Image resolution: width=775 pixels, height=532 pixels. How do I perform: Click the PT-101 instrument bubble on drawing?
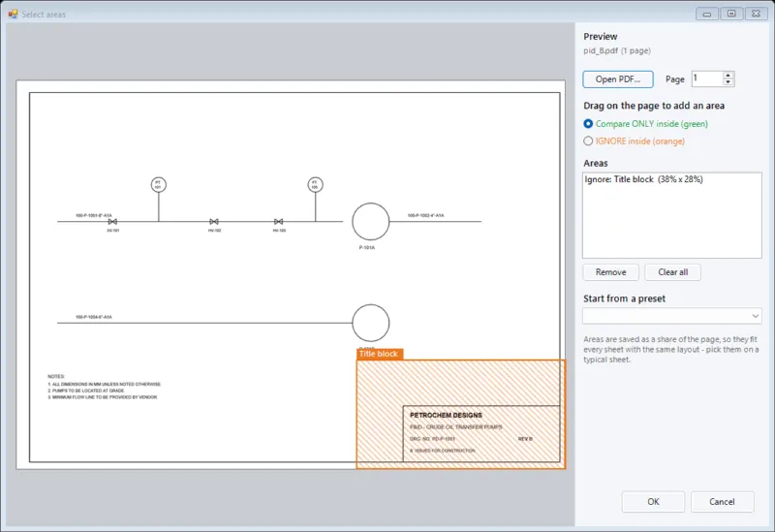(x=159, y=185)
